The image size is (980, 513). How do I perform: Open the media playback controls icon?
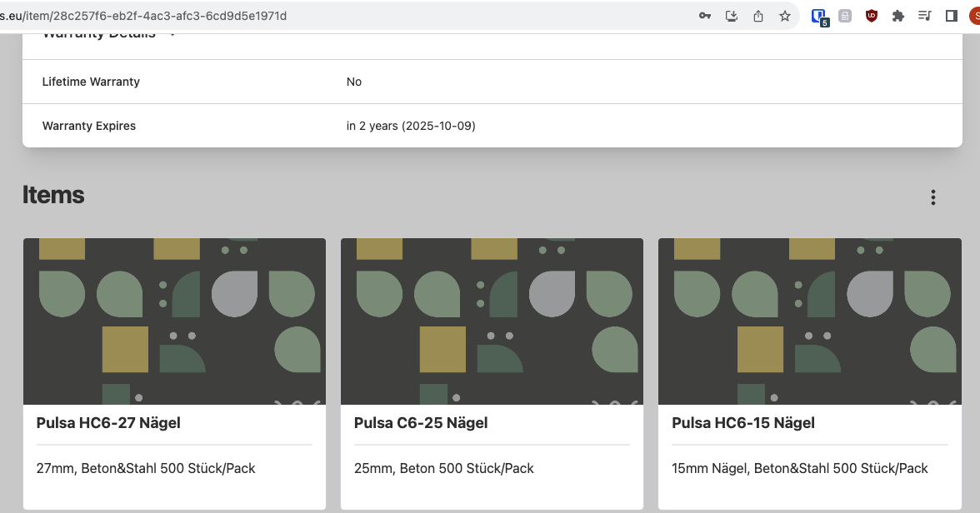click(925, 15)
